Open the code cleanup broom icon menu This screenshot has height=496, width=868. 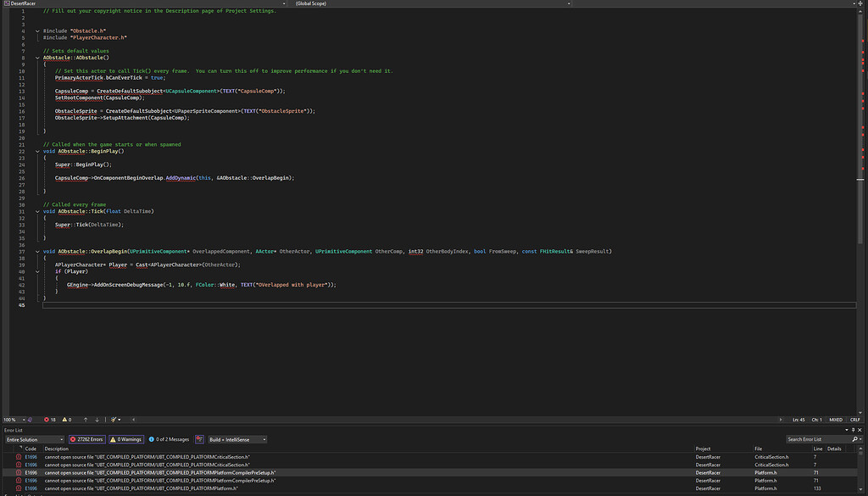point(115,420)
